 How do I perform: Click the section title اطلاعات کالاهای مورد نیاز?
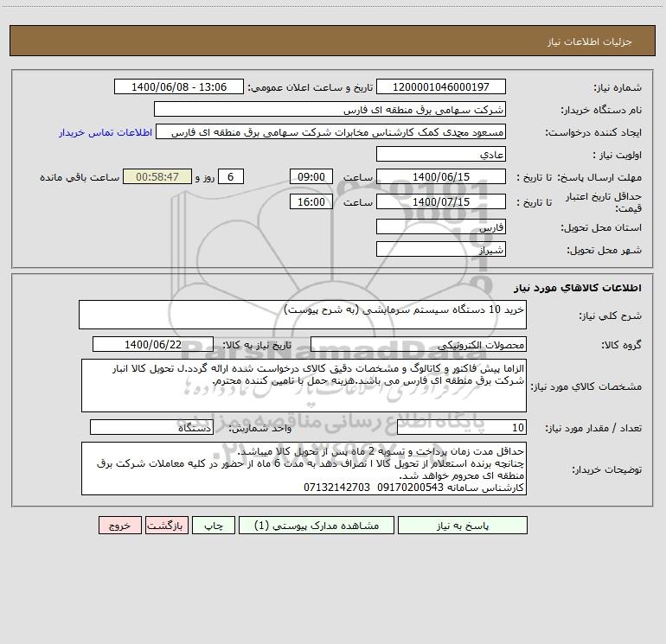click(578, 288)
